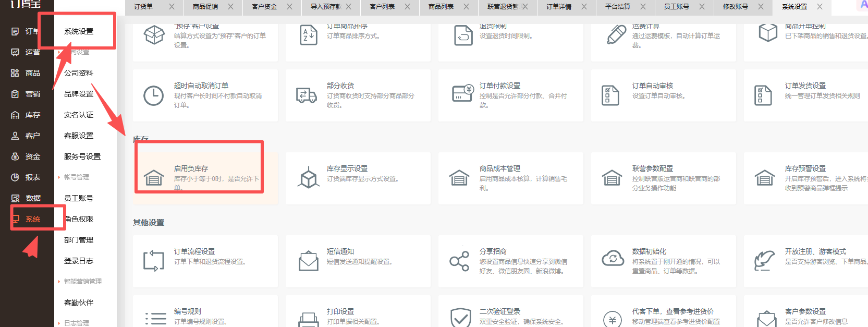Open the 客户参数设置 card
Screen dimensions: 868x327
tap(805, 311)
